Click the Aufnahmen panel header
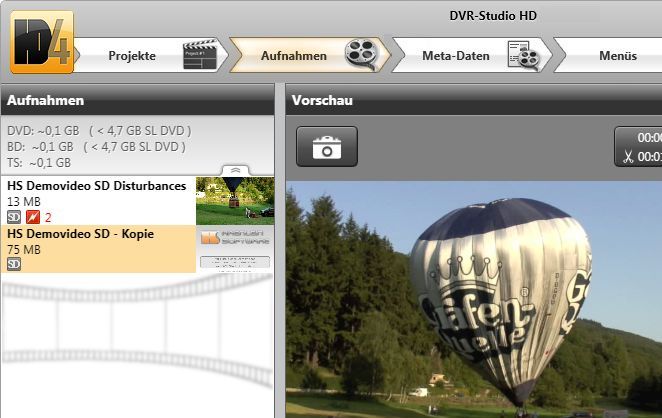662x418 pixels. [138, 100]
